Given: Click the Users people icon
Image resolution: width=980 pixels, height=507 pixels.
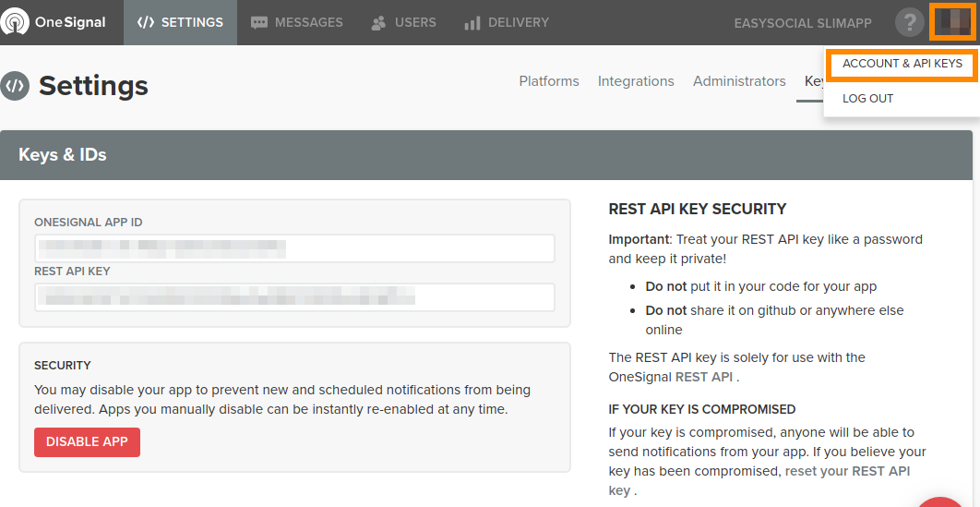Looking at the screenshot, I should 378,23.
